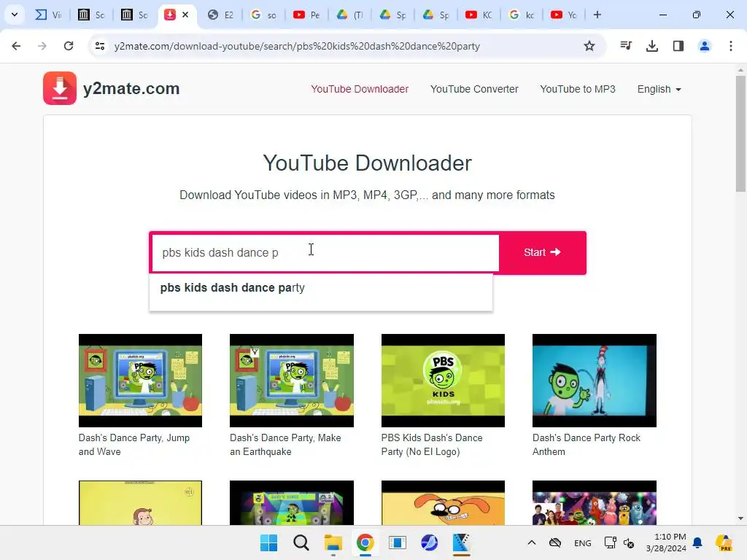Open orange cartoon dog thumbnail
The image size is (747, 560).
click(443, 503)
